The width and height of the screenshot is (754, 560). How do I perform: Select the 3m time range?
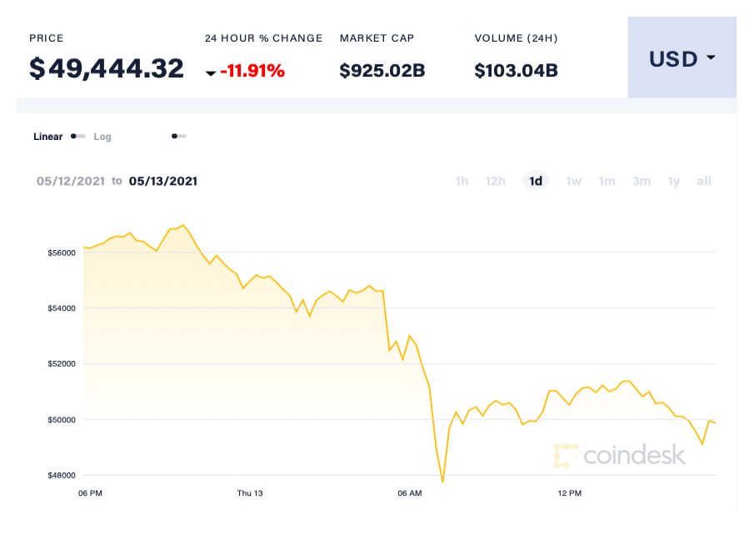click(641, 181)
